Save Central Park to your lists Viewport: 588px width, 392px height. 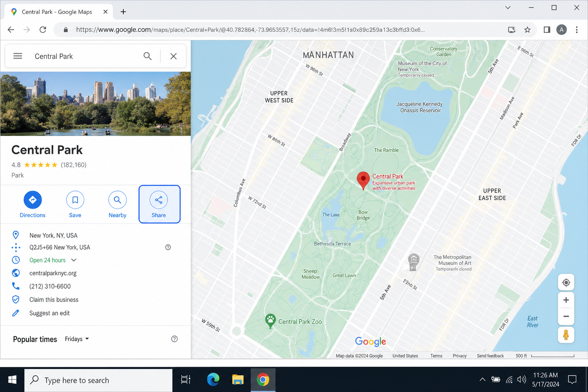(x=75, y=204)
